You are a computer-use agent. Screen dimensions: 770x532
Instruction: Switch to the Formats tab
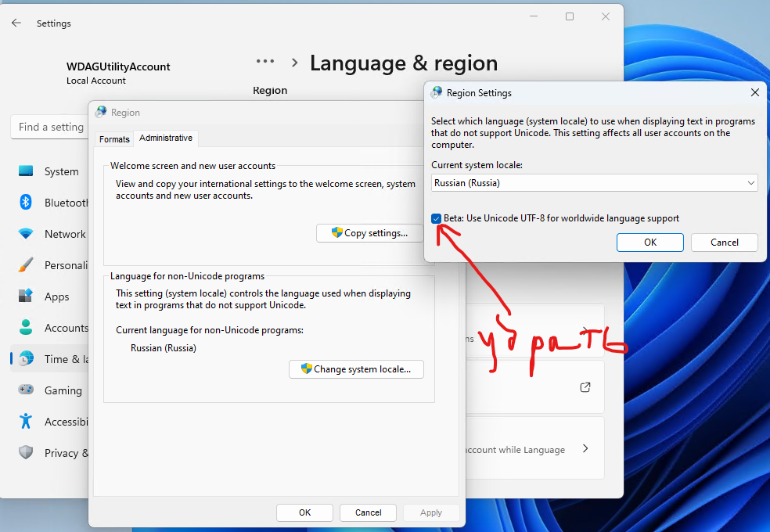tap(114, 138)
